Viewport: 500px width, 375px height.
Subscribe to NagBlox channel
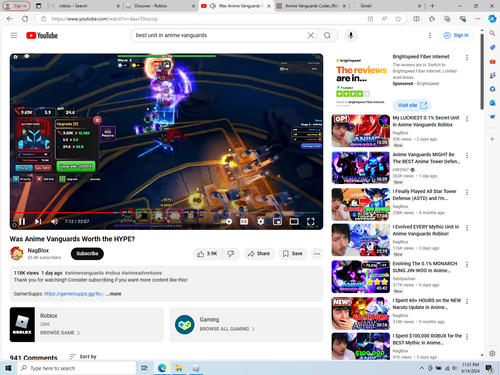coord(87,253)
